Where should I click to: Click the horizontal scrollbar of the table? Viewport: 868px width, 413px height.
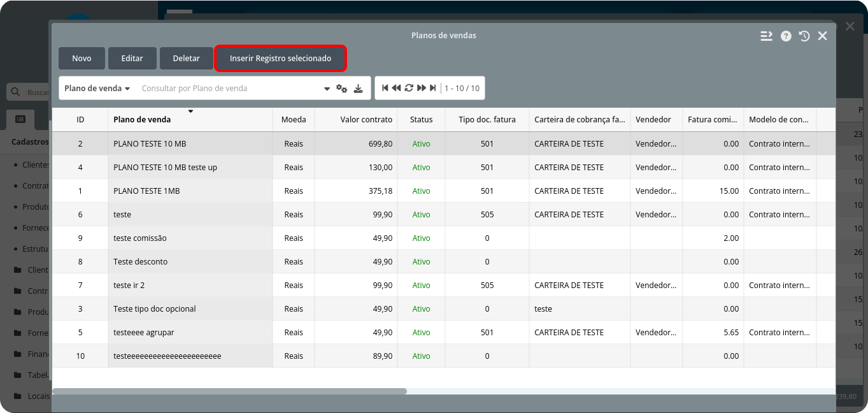coord(229,391)
